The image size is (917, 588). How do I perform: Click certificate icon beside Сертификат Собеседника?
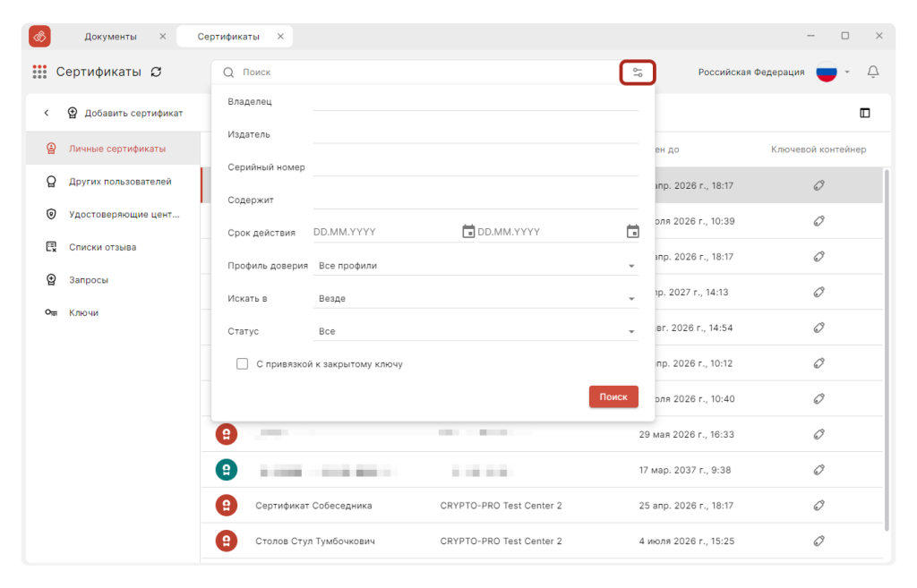(227, 506)
